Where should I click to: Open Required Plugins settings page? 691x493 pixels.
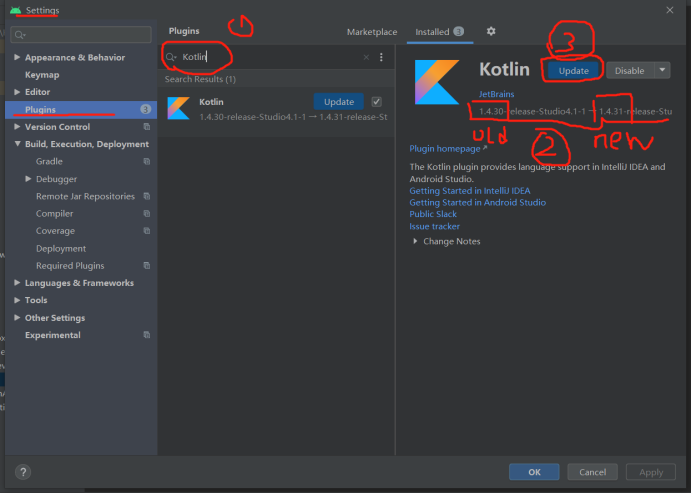pos(70,266)
